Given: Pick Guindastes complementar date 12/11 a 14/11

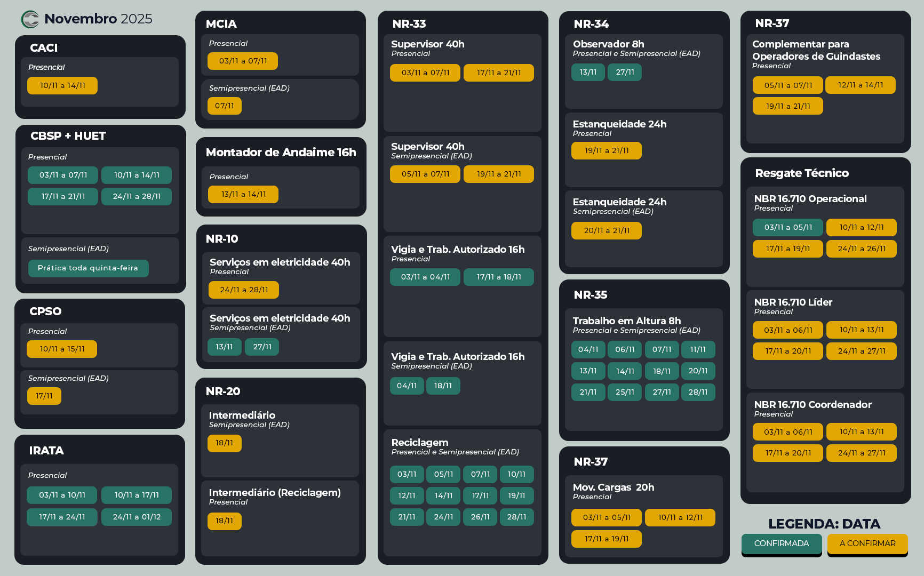Looking at the screenshot, I should tap(860, 85).
